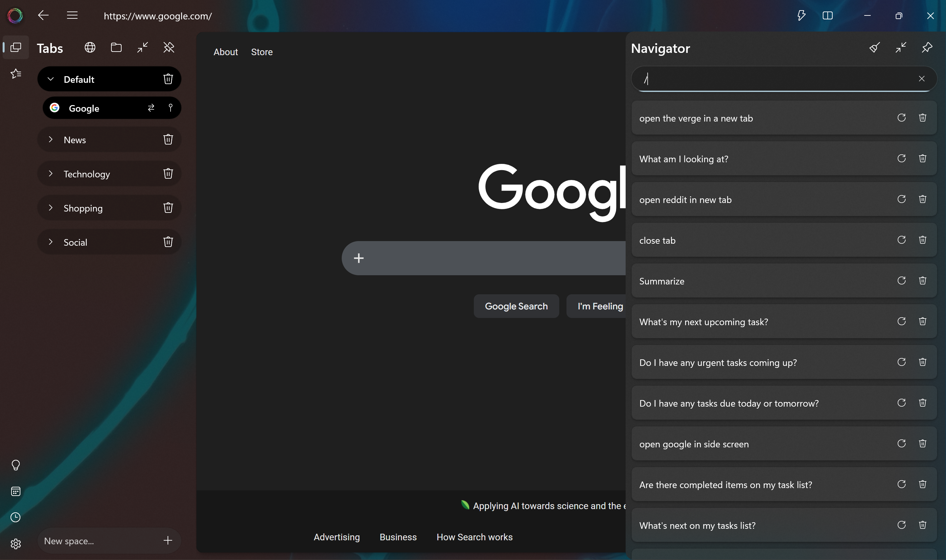Expand the Technology space

(51, 174)
